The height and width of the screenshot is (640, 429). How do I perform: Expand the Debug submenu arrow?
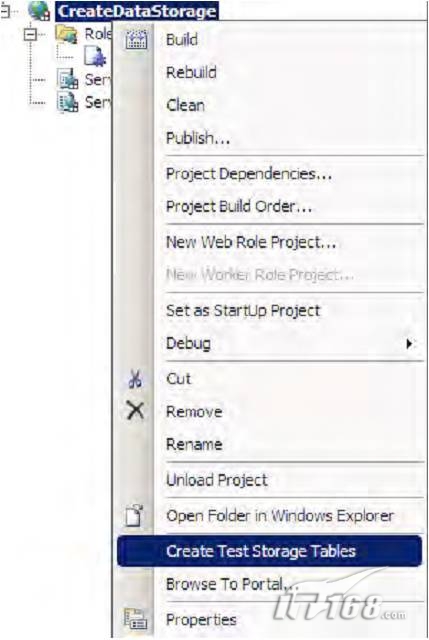coord(409,344)
